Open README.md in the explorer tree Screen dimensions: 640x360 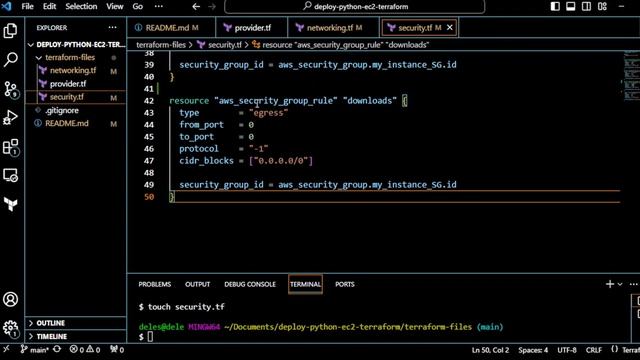pyautogui.click(x=76, y=123)
